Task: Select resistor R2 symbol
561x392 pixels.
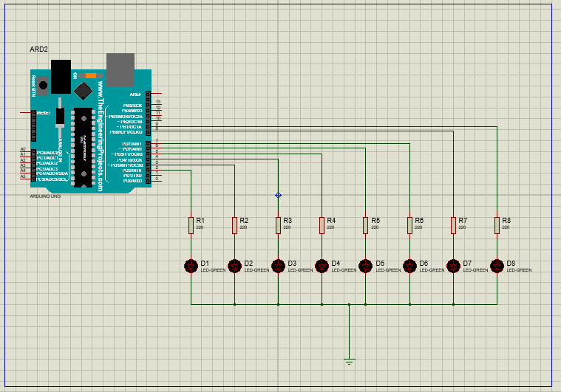Action: coord(234,225)
